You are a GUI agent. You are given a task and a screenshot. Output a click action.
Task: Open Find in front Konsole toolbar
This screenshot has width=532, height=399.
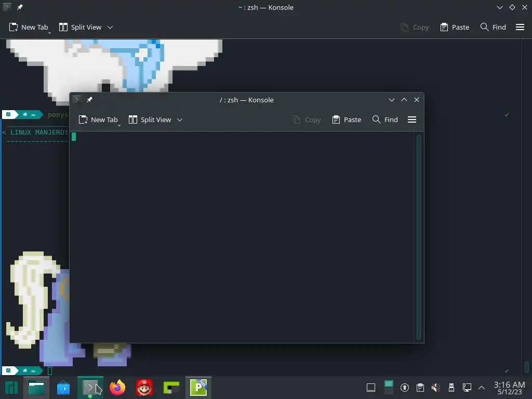pyautogui.click(x=385, y=120)
